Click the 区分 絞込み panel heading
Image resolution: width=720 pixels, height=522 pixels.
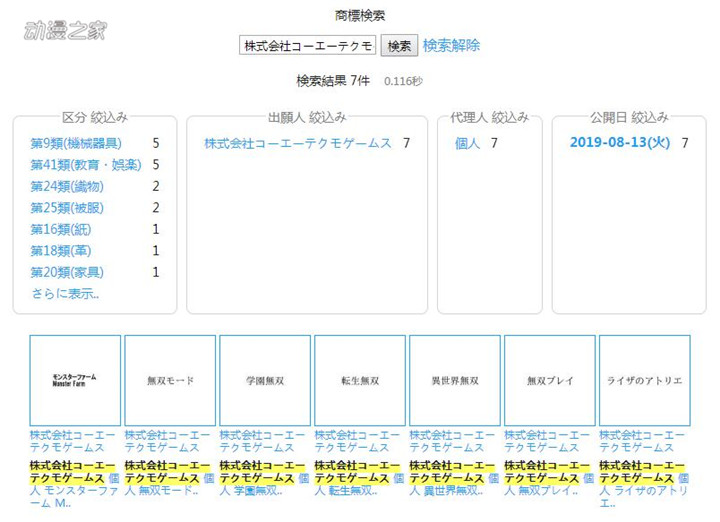coord(95,118)
